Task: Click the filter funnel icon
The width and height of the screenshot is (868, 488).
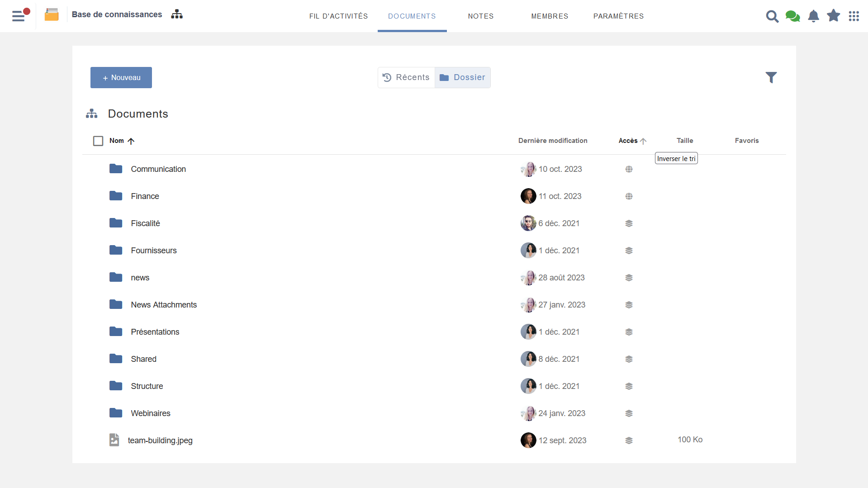Action: 771,77
